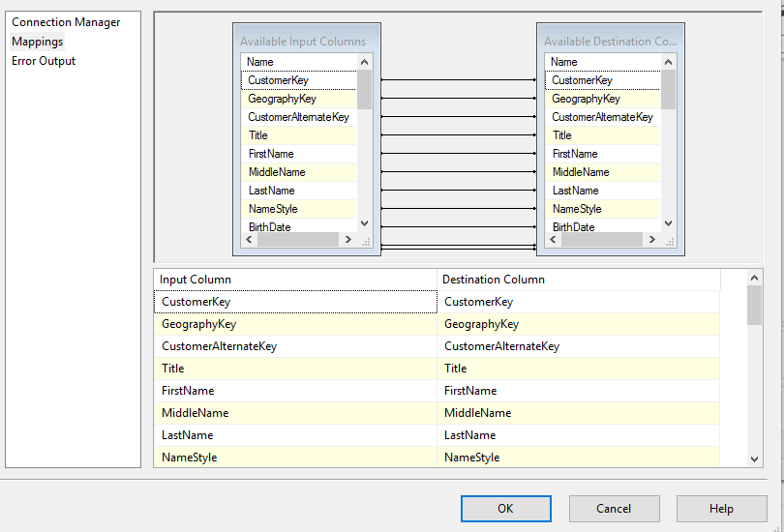Open Help for this dialog
Image resolution: width=784 pixels, height=532 pixels.
click(721, 509)
